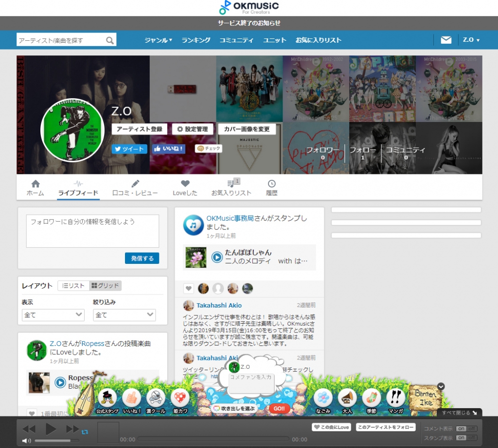
Task: Go to the ホーム tab
Action: pyautogui.click(x=35, y=188)
